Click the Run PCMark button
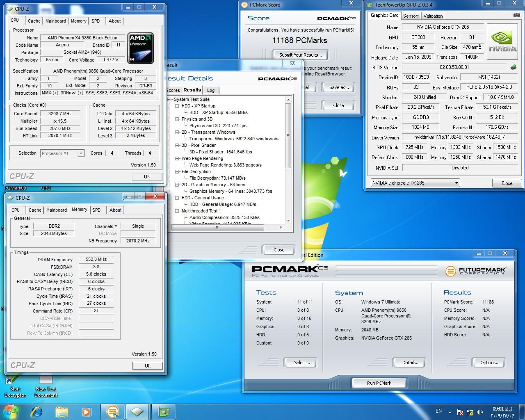Screen dimensions: 525x420 pos(379,383)
